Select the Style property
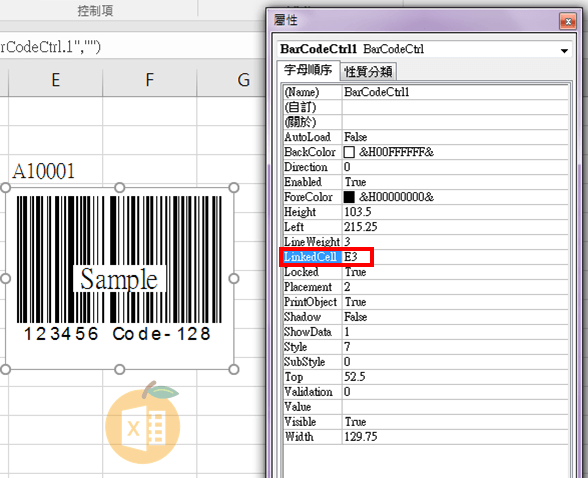 click(312, 347)
